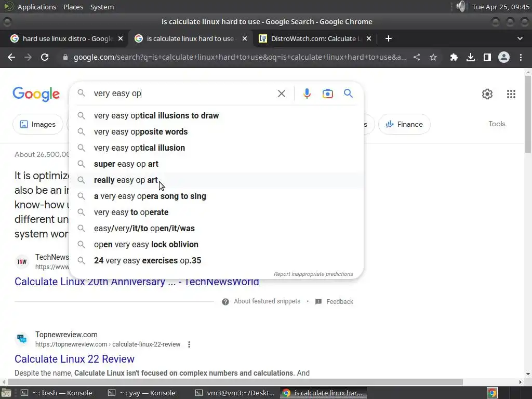Select 'a very easy opera song to sing'
The image size is (532, 399).
pyautogui.click(x=216, y=196)
